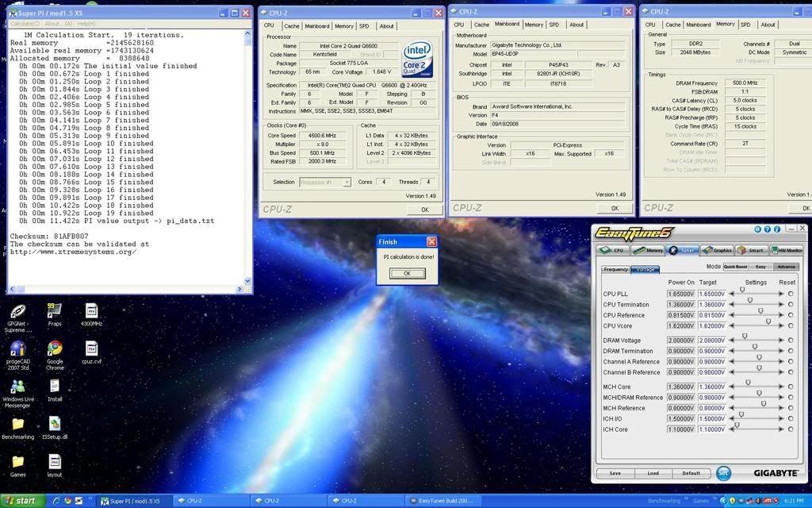Select the layout file on the desktop
Screen dimensions: 812x508
click(x=55, y=466)
